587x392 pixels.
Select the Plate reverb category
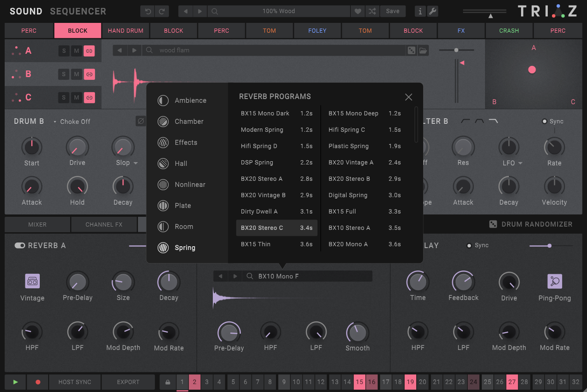tap(182, 206)
